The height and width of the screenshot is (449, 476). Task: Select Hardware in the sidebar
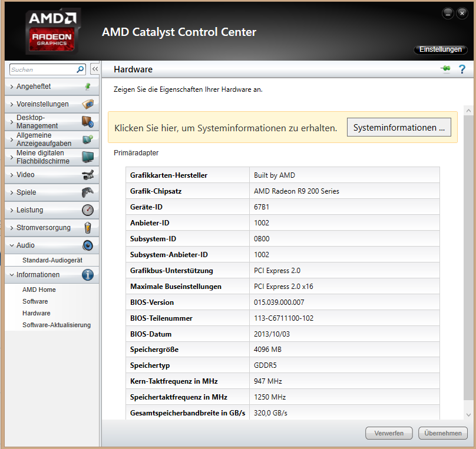(x=36, y=313)
